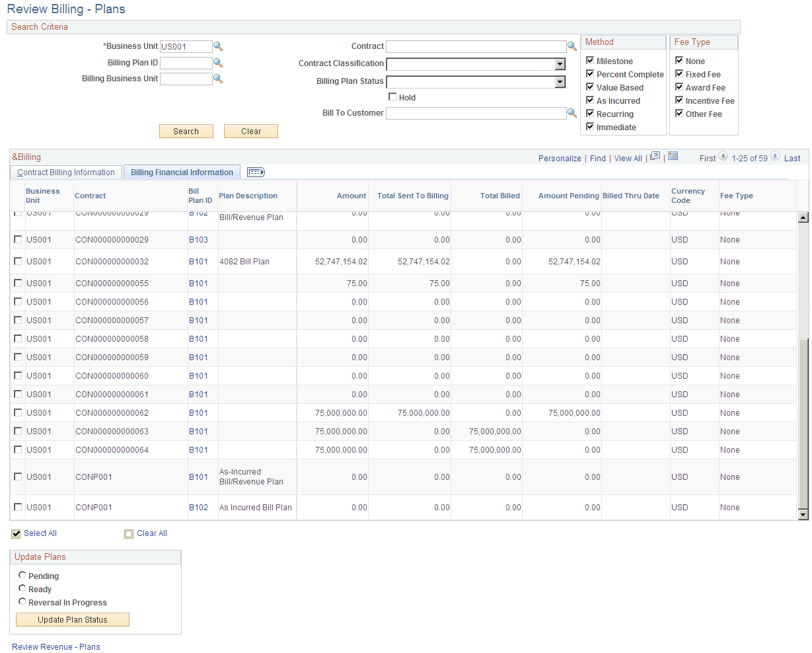Open the Billing Business Unit lookup
This screenshot has width=812, height=653.
point(218,79)
